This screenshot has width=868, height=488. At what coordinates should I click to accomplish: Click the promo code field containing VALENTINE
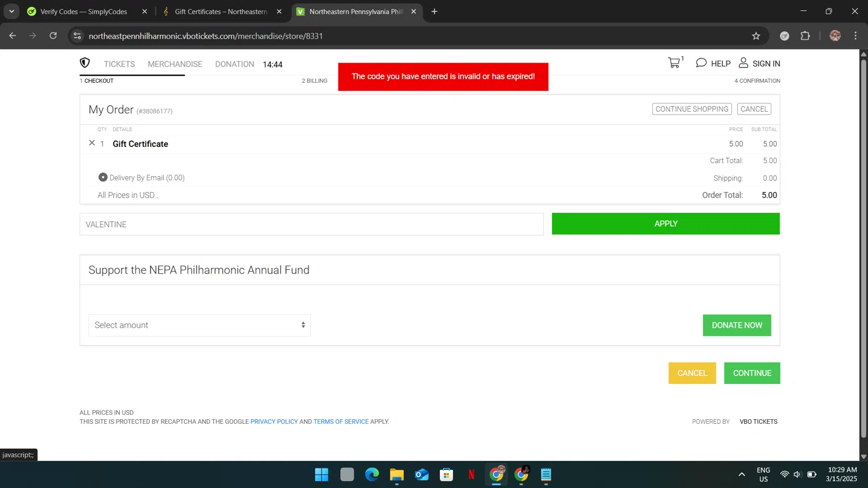311,224
